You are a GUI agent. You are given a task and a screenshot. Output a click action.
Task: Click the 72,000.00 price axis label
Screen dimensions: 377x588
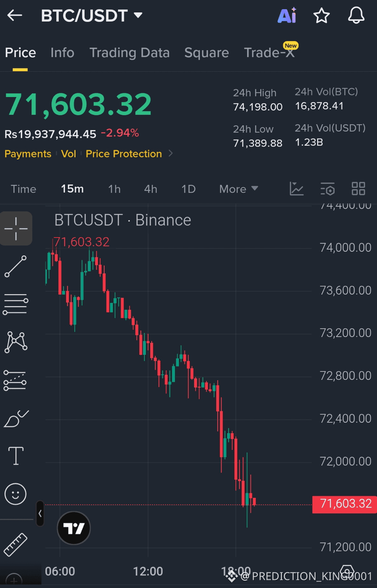[x=346, y=461]
